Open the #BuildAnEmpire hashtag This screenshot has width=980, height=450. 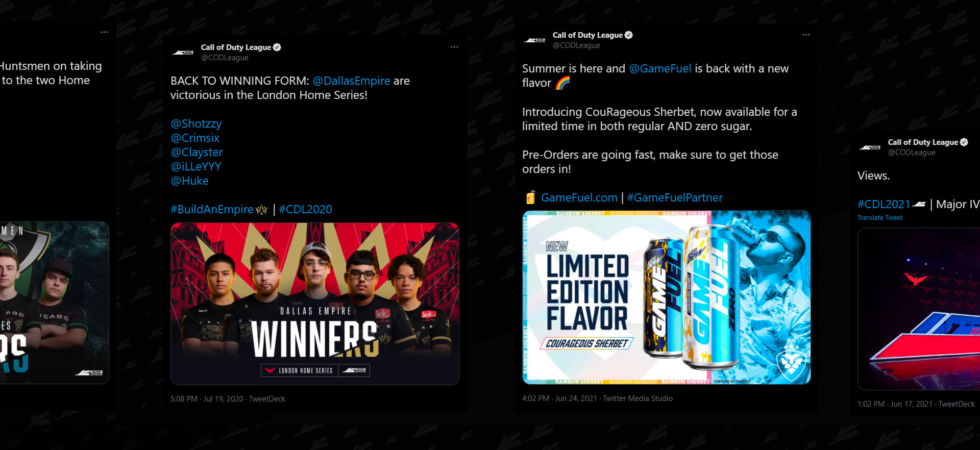tap(212, 209)
